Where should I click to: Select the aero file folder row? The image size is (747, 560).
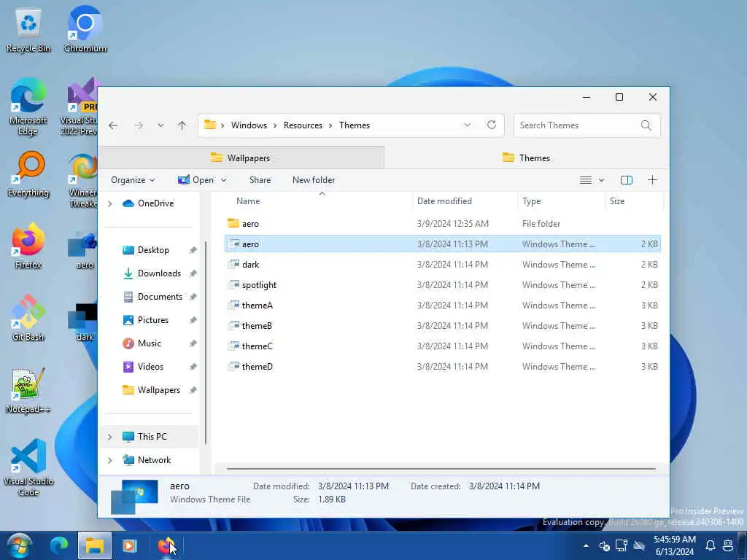pyautogui.click(x=443, y=223)
